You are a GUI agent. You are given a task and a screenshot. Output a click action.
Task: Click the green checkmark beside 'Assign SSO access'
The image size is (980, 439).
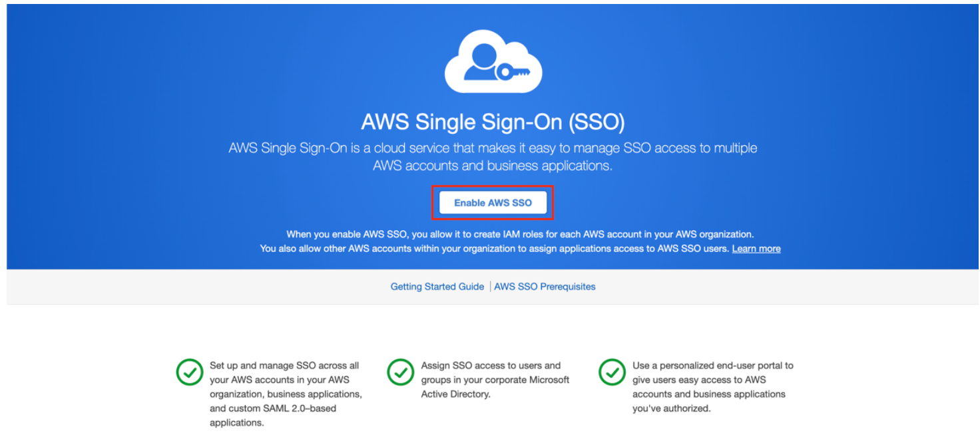click(x=400, y=372)
